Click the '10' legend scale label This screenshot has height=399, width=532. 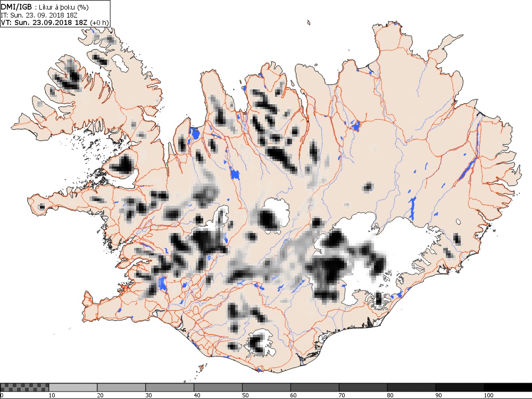52,395
